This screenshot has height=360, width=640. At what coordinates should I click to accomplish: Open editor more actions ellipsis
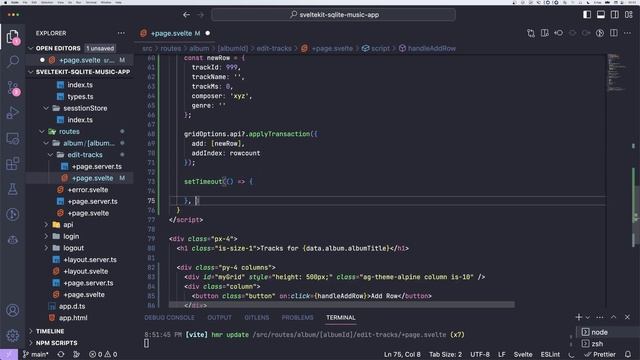(x=627, y=33)
